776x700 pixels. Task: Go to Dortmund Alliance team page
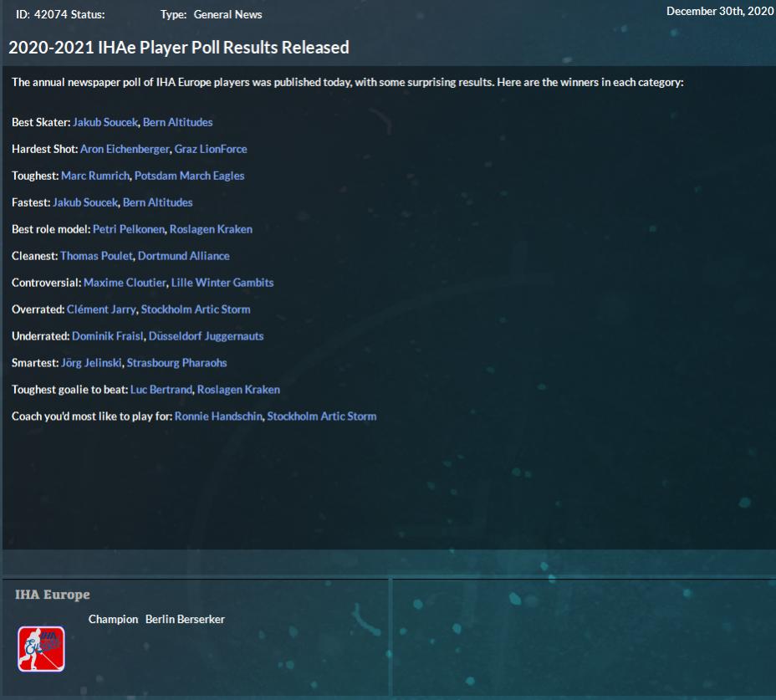pyautogui.click(x=184, y=256)
